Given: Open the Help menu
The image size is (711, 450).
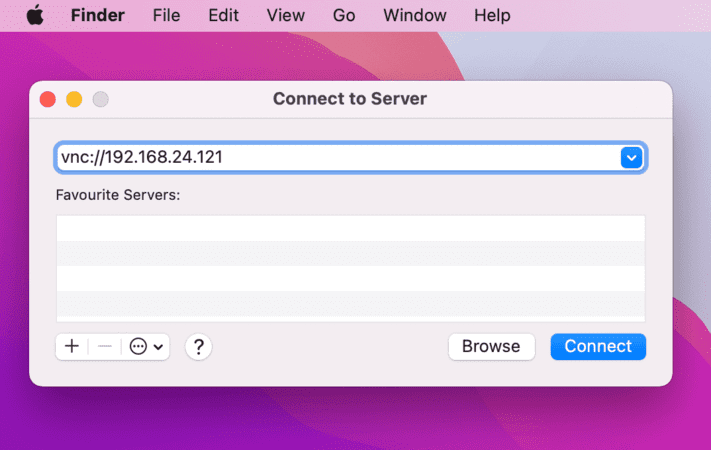Looking at the screenshot, I should [x=492, y=15].
